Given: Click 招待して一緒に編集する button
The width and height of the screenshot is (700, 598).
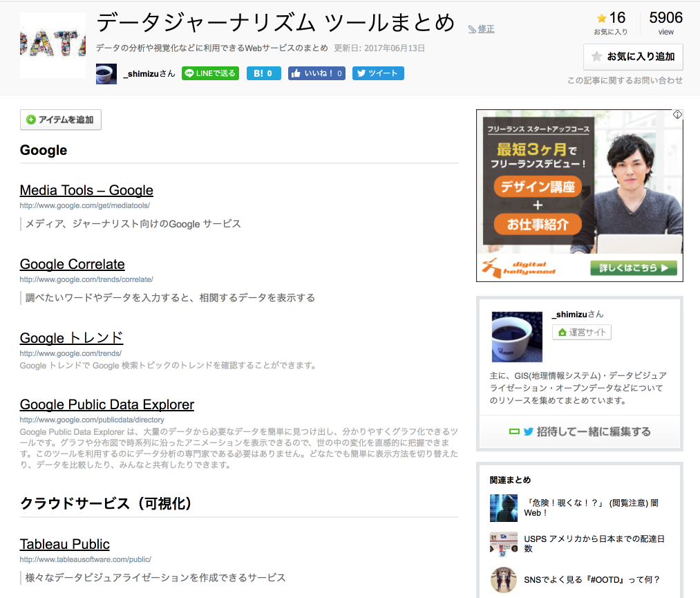Looking at the screenshot, I should click(580, 432).
